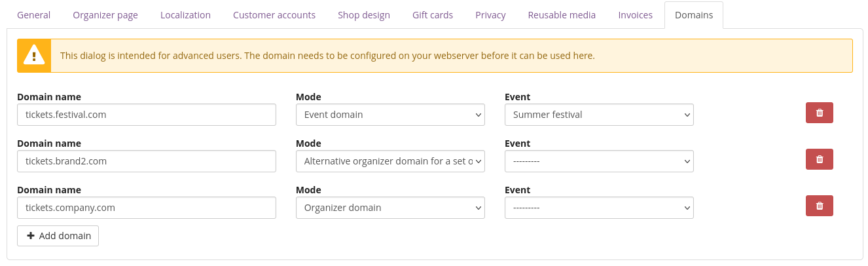The height and width of the screenshot is (266, 868).
Task: Click the tickets.festival.com domain name field
Action: point(147,115)
